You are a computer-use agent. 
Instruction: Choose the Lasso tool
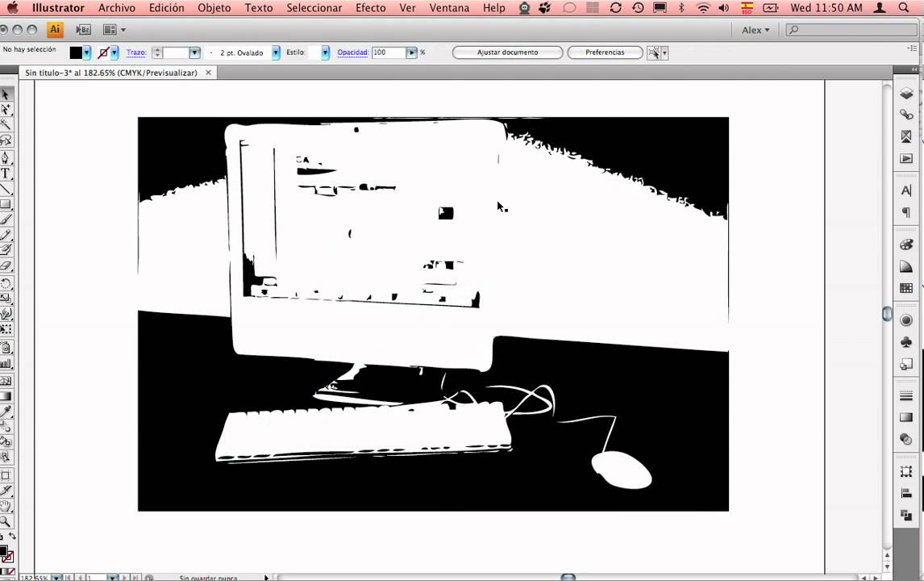(6, 140)
